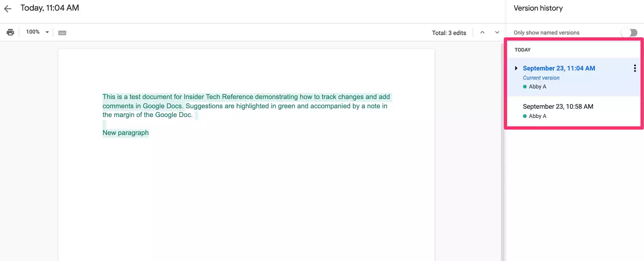Click the Current version label
Screen dimensions: 644x261
(541, 78)
